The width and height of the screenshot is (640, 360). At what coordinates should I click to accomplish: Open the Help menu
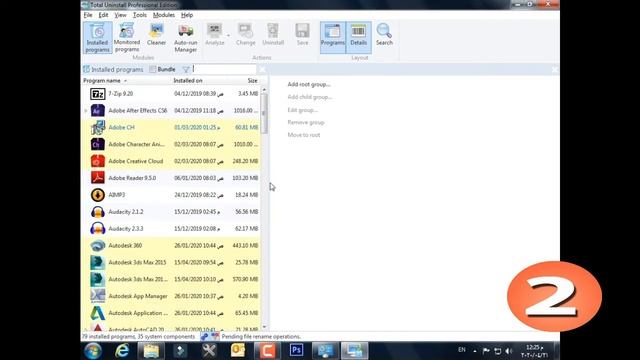[x=187, y=15]
